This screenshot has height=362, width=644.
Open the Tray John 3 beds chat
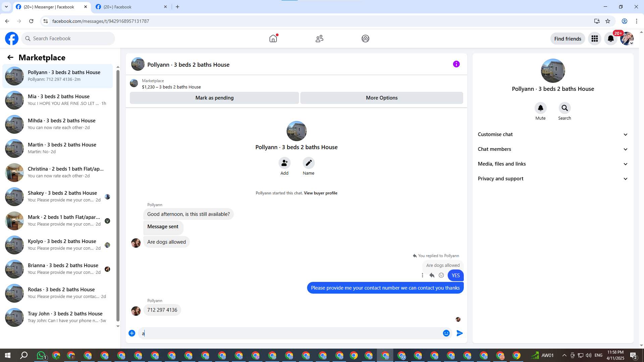click(58, 317)
